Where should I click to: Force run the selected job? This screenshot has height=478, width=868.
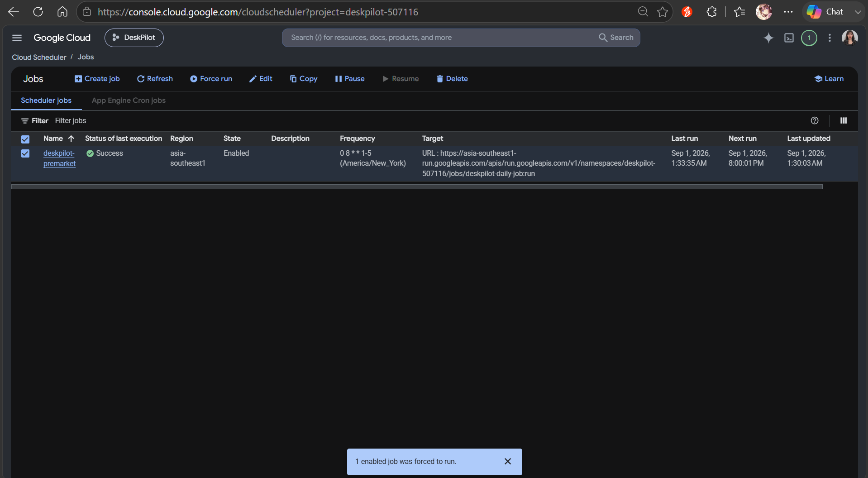click(x=211, y=79)
